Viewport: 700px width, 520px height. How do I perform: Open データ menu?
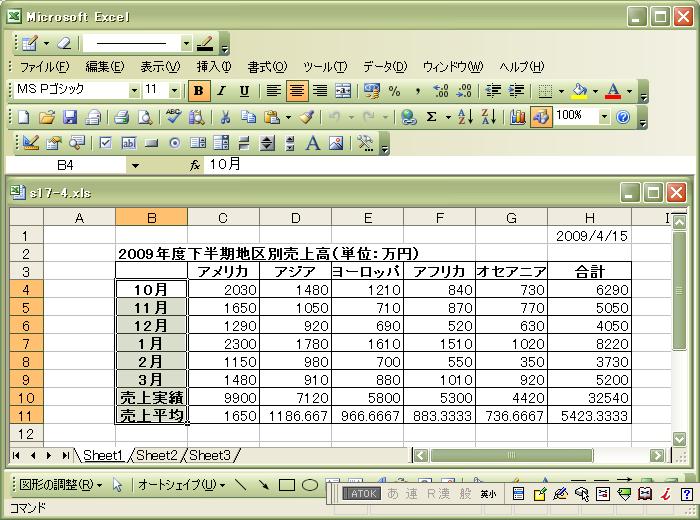(x=385, y=67)
